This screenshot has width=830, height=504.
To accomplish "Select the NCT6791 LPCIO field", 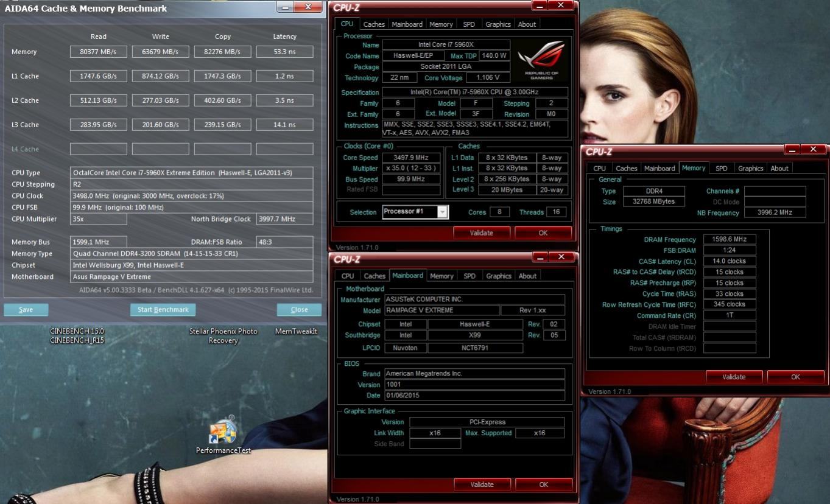I will (x=475, y=348).
